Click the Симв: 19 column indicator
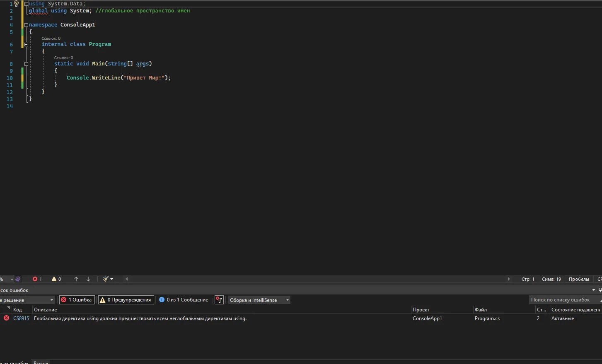Image resolution: width=602 pixels, height=364 pixels. pos(551,279)
